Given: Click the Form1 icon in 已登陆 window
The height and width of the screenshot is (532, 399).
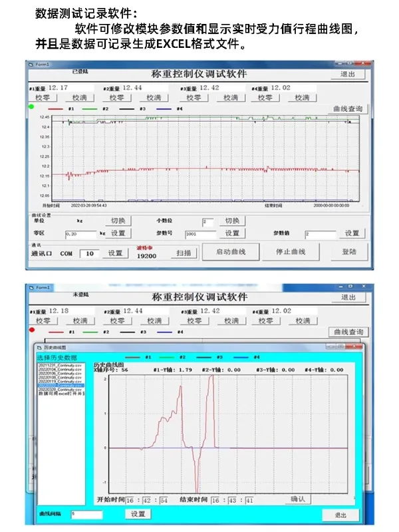Looking at the screenshot, I should (31, 64).
